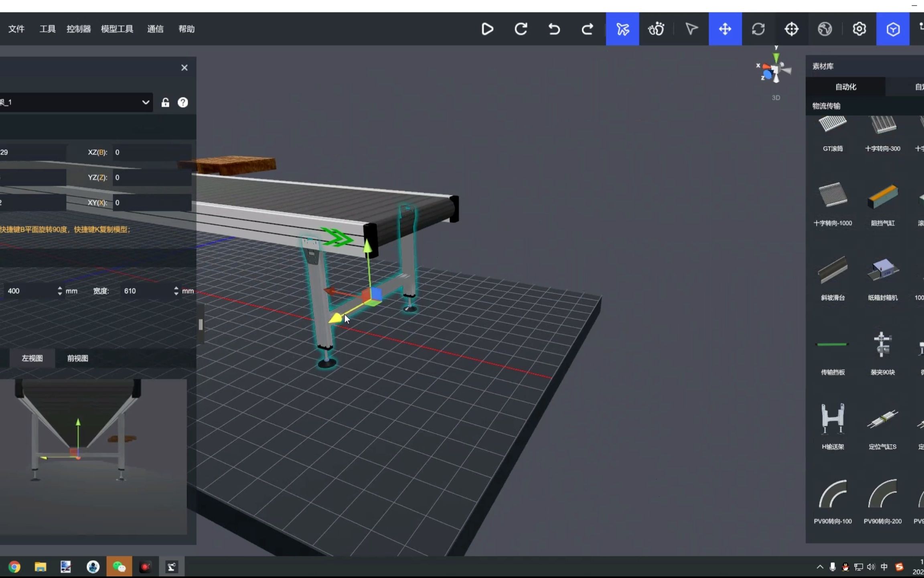Adjust the 400 mm value stepper

60,291
